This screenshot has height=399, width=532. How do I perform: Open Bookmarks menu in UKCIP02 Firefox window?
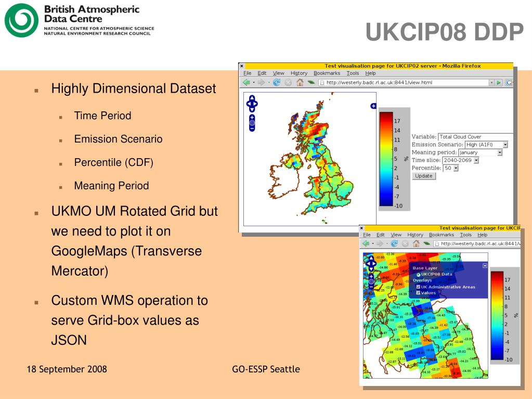(x=327, y=73)
